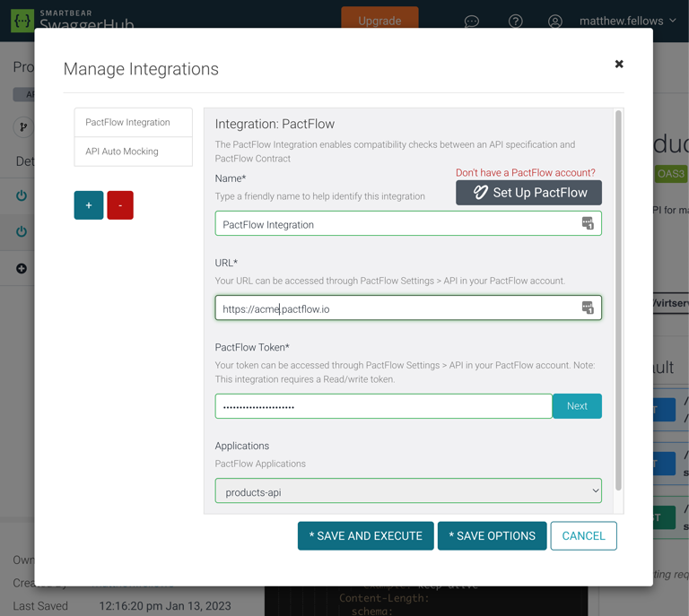Click the password manager icon in Name field

[588, 223]
